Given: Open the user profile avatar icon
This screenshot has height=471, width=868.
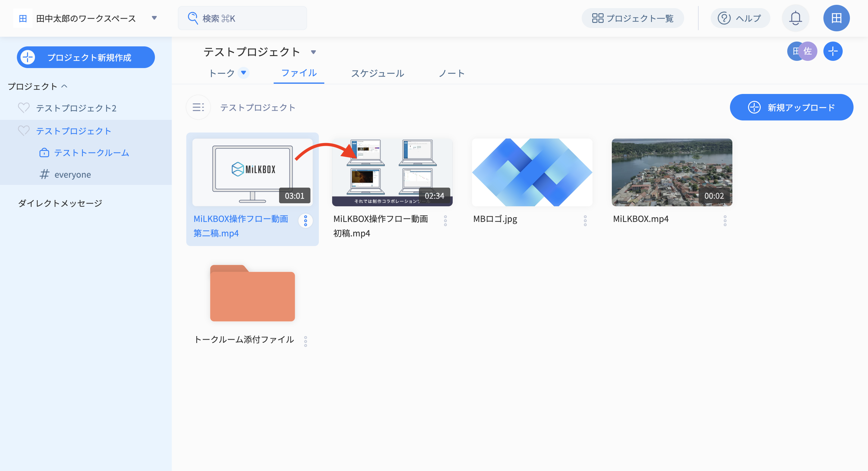Looking at the screenshot, I should [836, 18].
